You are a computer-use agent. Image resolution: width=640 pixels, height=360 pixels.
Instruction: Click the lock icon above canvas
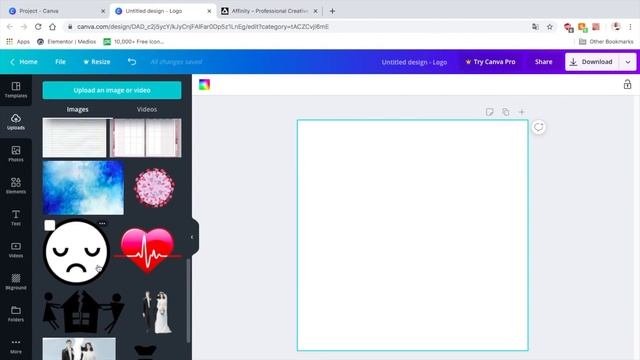click(x=627, y=84)
